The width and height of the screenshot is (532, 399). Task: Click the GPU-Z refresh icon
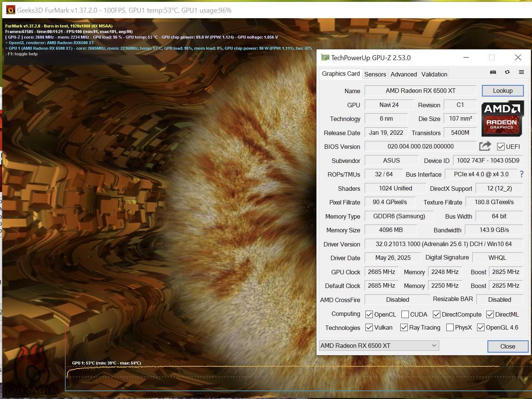(507, 72)
